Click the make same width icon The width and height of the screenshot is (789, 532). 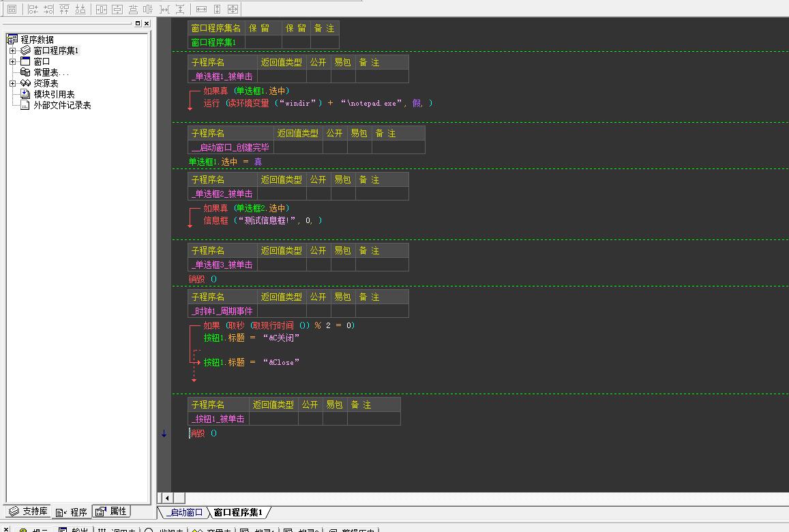coord(201,9)
